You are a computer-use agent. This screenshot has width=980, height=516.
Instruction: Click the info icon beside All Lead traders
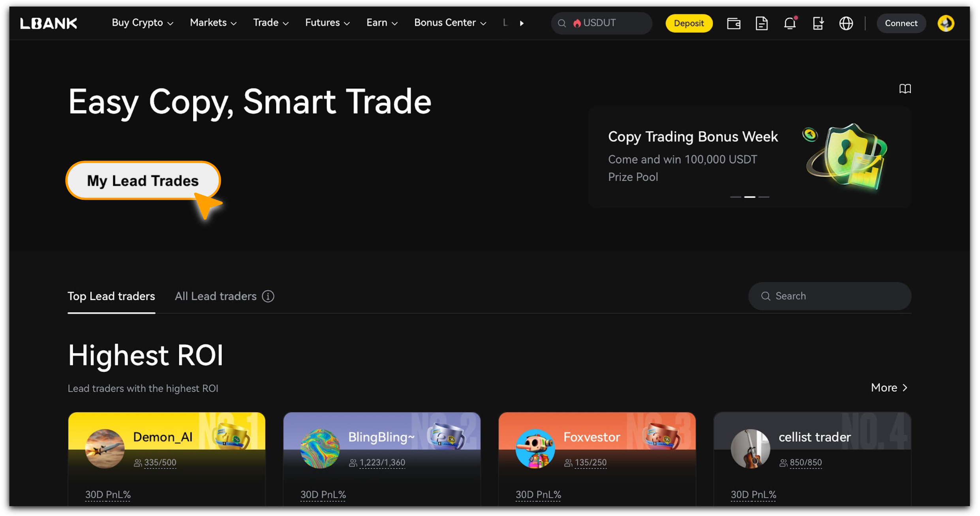point(268,296)
